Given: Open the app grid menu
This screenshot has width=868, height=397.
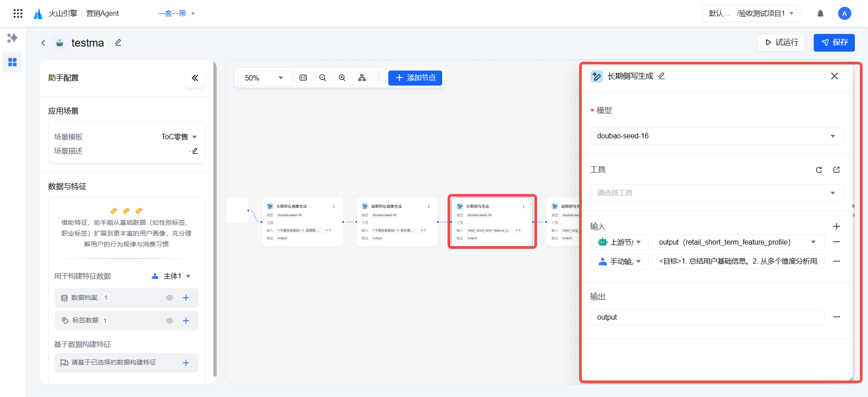Looking at the screenshot, I should coord(18,14).
